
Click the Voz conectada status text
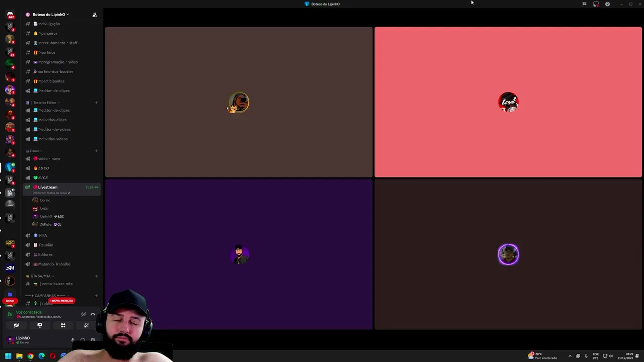29,312
